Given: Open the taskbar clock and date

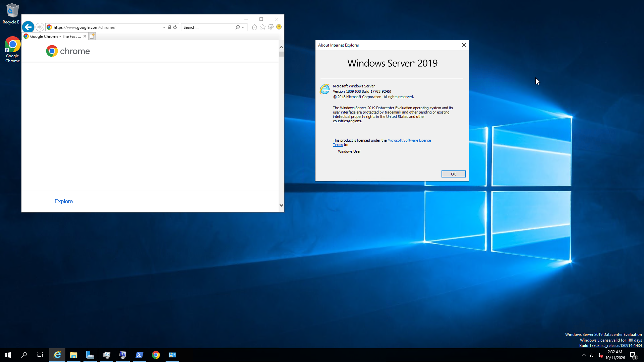Looking at the screenshot, I should pyautogui.click(x=615, y=355).
